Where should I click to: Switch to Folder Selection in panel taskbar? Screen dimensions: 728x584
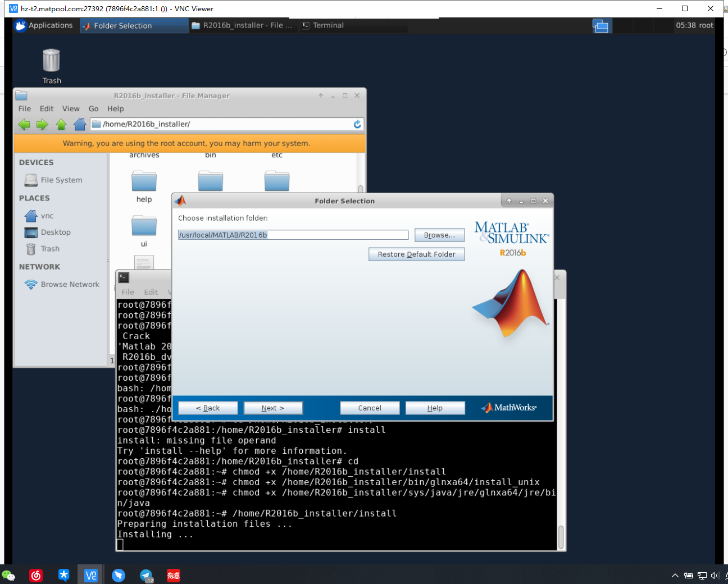[x=134, y=26]
